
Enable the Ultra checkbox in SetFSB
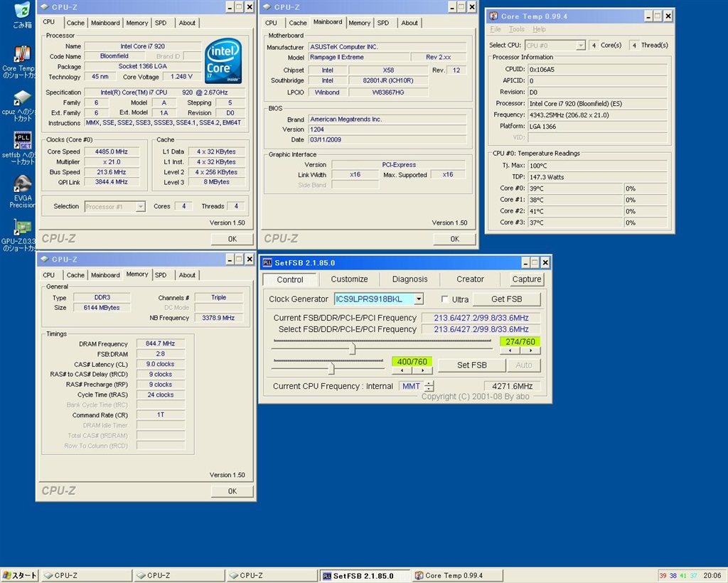point(445,299)
